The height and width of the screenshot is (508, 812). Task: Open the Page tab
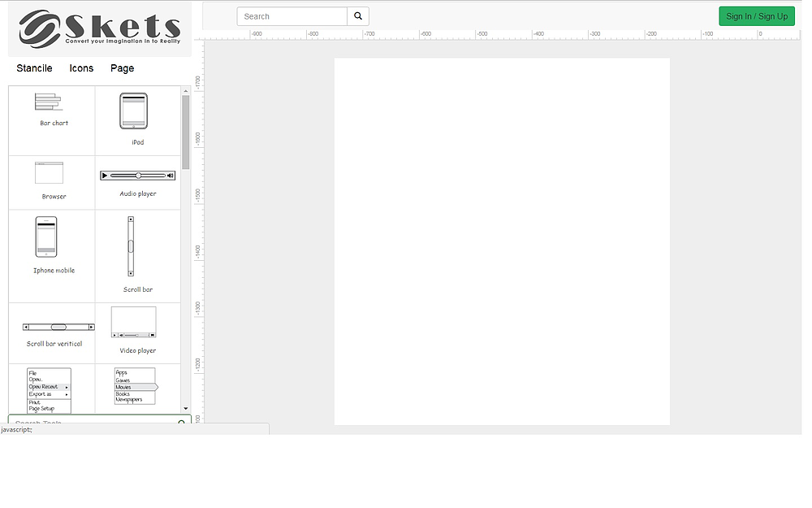point(123,68)
